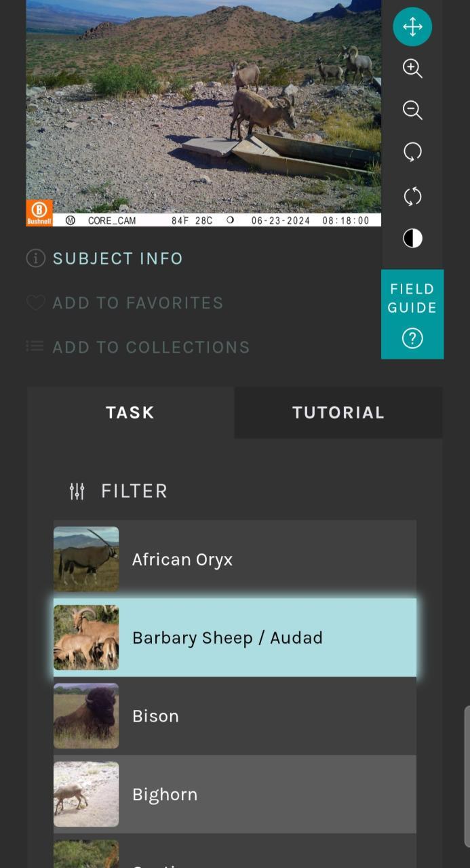Zoom out of the subject image
This screenshot has width=470, height=868.
(412, 111)
